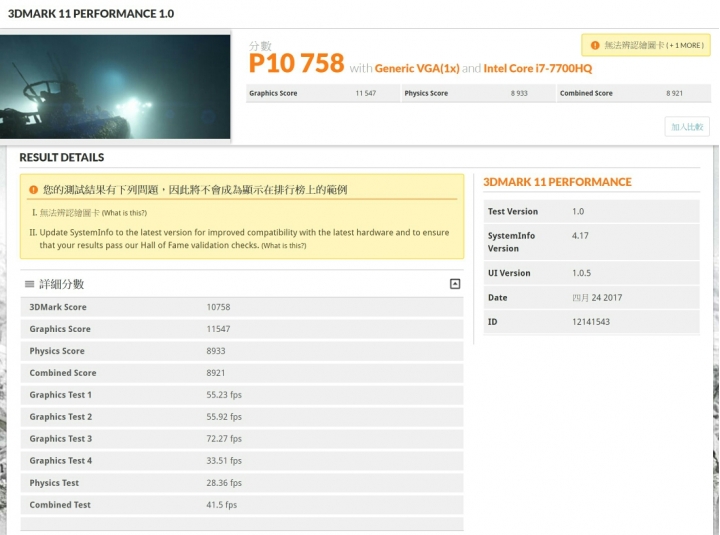
Task: Click the 3DMARK 11 PERFORMANCE 1.0 page title
Action: (91, 14)
